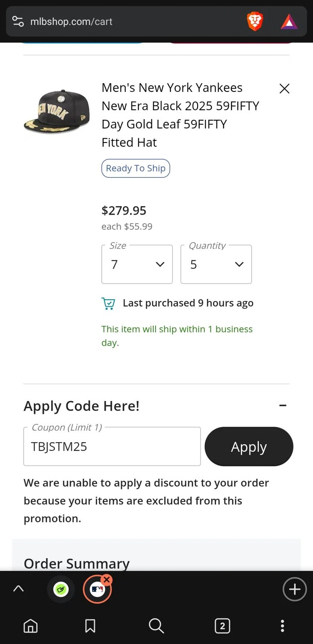Open the three-dot browser menu
This screenshot has height=644, width=313.
(x=282, y=626)
